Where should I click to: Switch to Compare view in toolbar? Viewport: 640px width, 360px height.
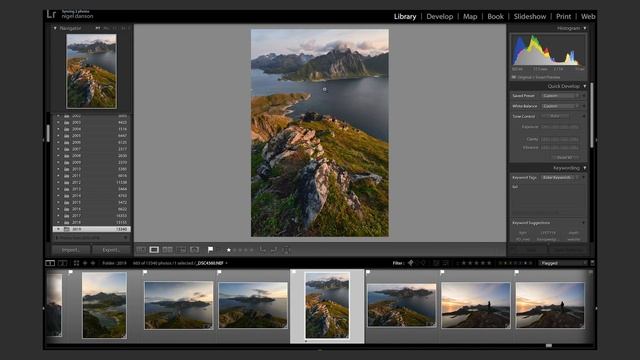[x=167, y=249]
